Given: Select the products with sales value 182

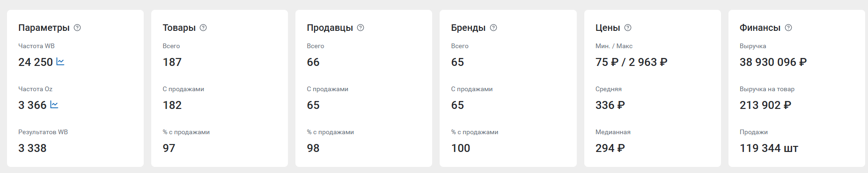Looking at the screenshot, I should [x=172, y=105].
